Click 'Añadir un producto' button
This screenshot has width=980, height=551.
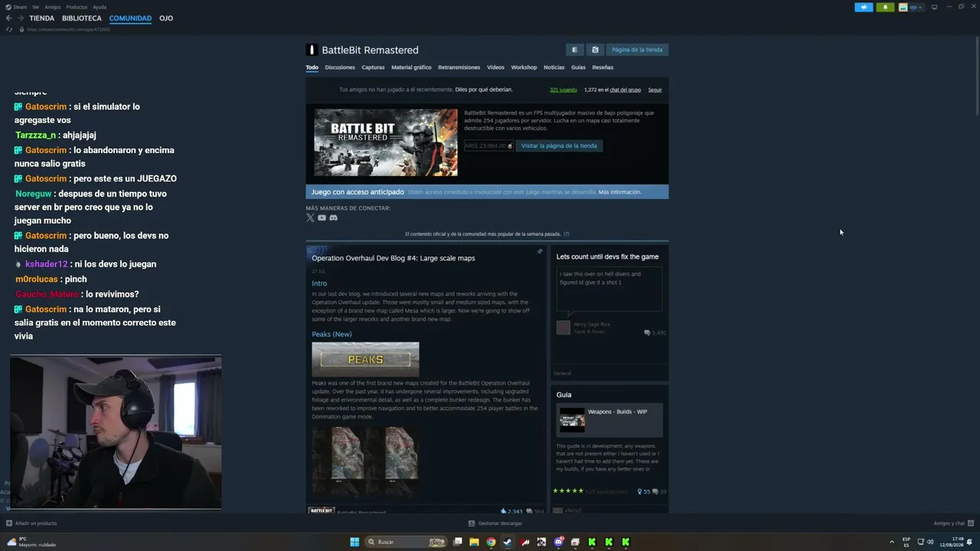pos(31,523)
